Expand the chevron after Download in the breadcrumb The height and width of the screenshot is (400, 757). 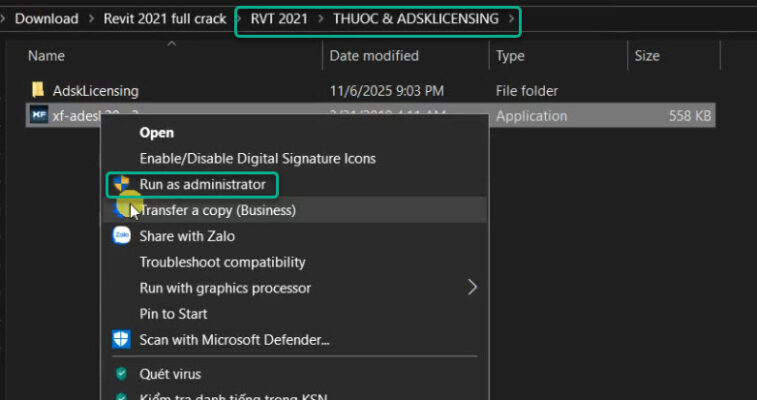point(92,19)
